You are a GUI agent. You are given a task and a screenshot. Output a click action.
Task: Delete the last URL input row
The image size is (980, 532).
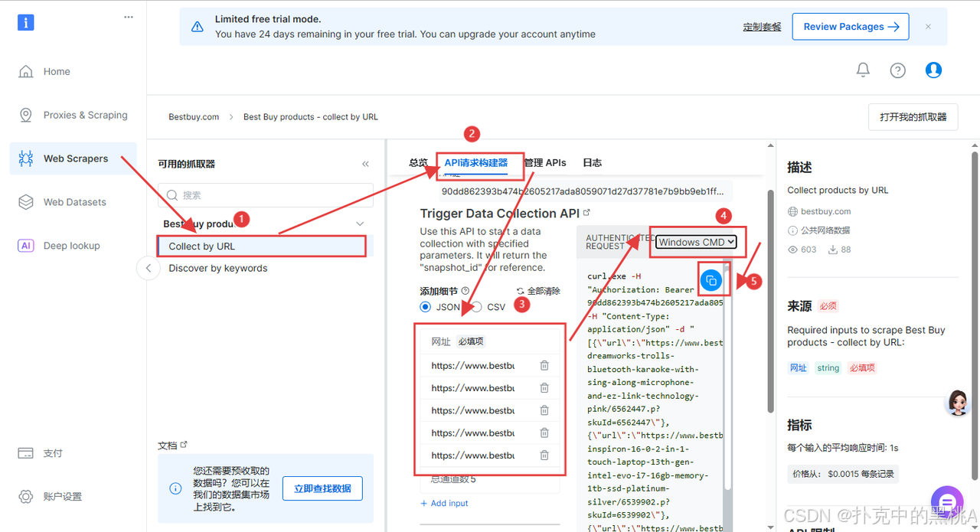pos(544,455)
